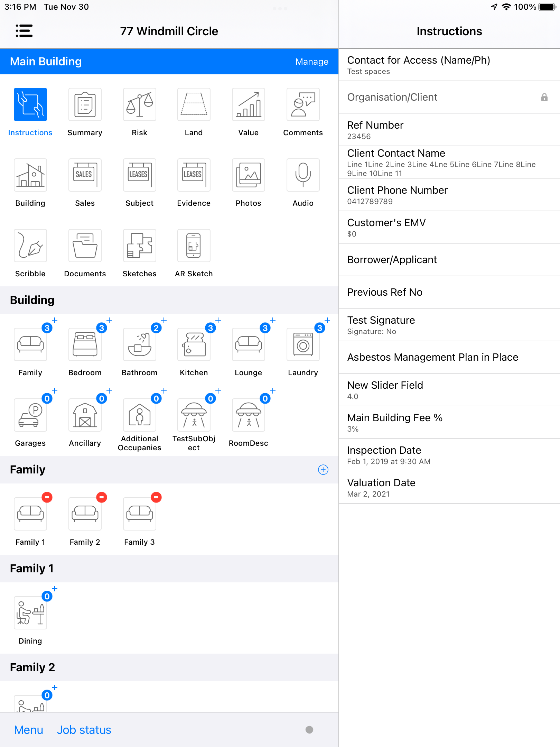
Task: Open the Subject leases icon
Action: point(140,175)
